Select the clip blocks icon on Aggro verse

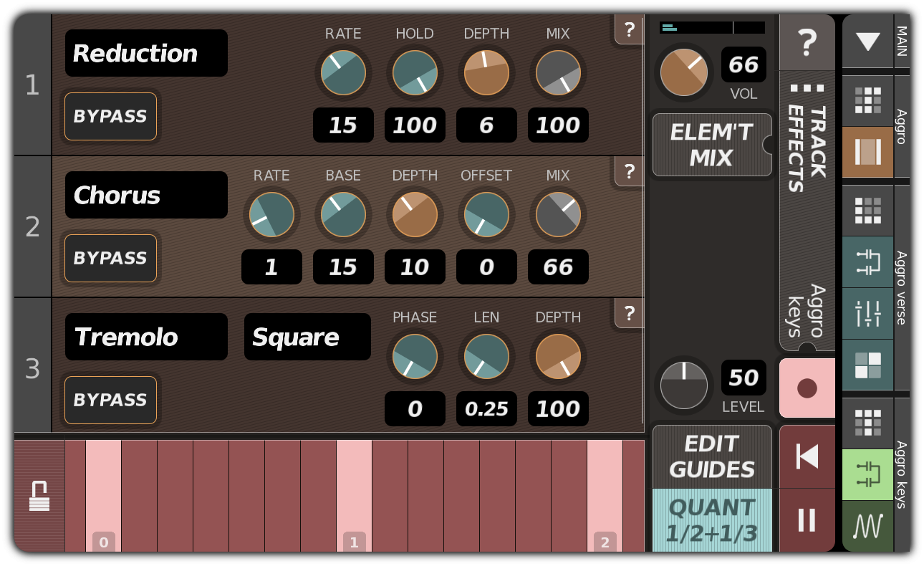[867, 365]
